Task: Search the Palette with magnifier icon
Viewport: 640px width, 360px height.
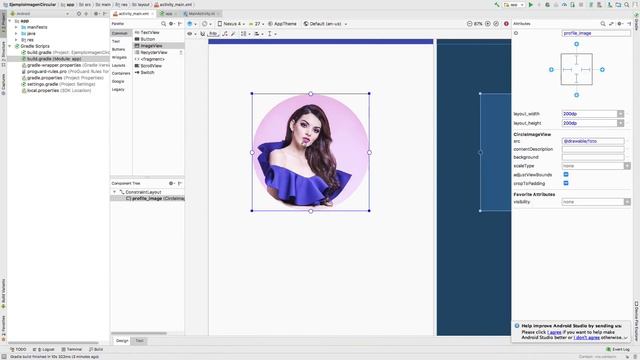Action: [163, 24]
